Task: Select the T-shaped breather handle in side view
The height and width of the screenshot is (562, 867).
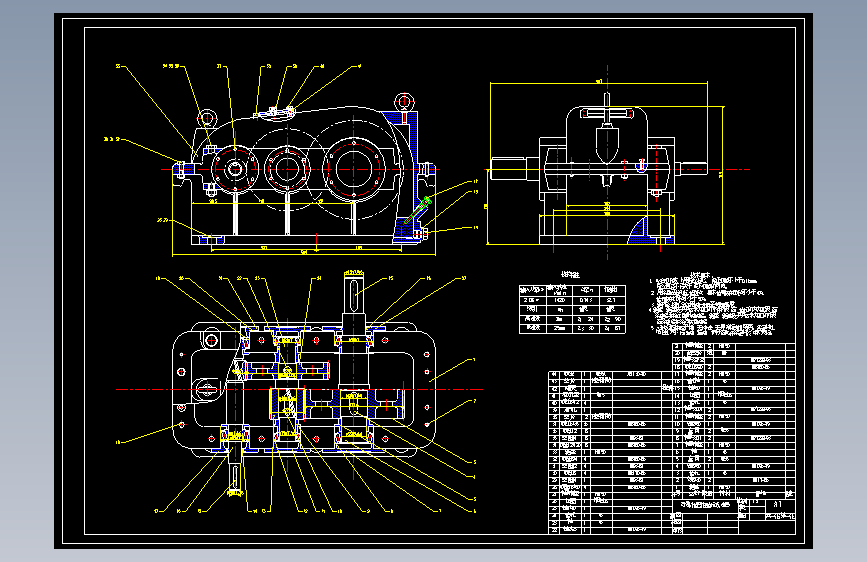Action: (607, 112)
